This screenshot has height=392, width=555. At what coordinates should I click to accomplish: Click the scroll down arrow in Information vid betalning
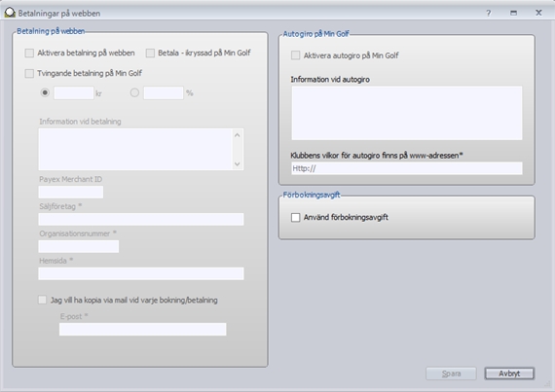pyautogui.click(x=238, y=164)
